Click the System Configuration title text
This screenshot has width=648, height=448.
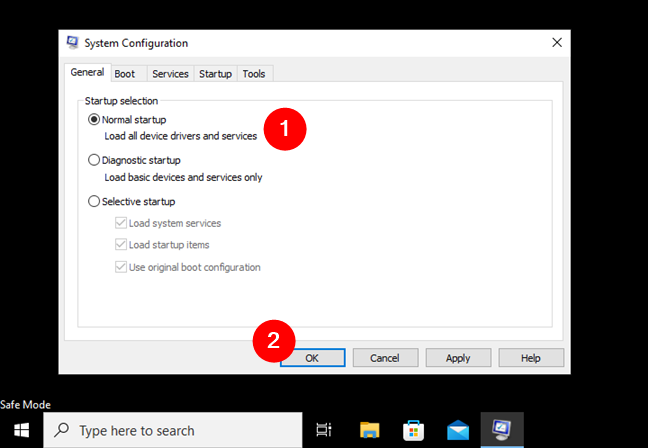coord(136,43)
